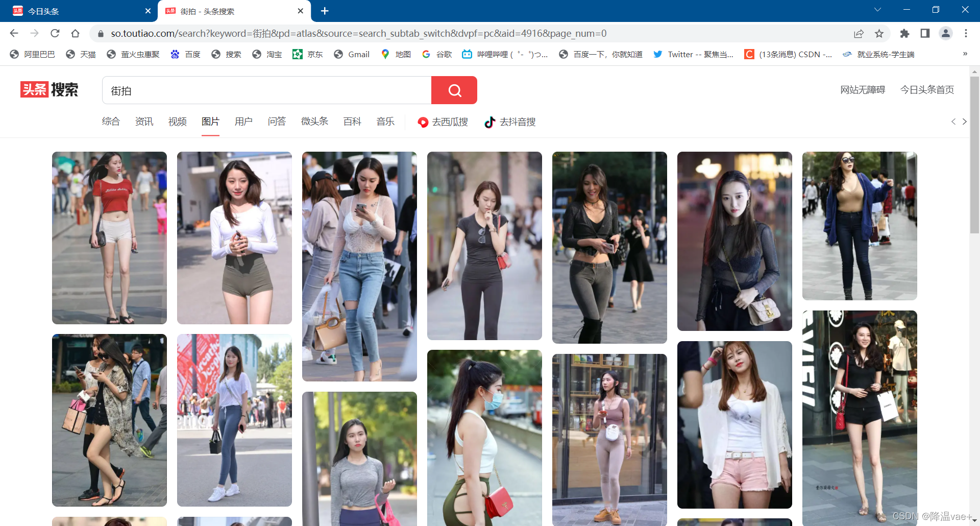
Task: Click the search input containing 街拍
Action: tap(267, 90)
